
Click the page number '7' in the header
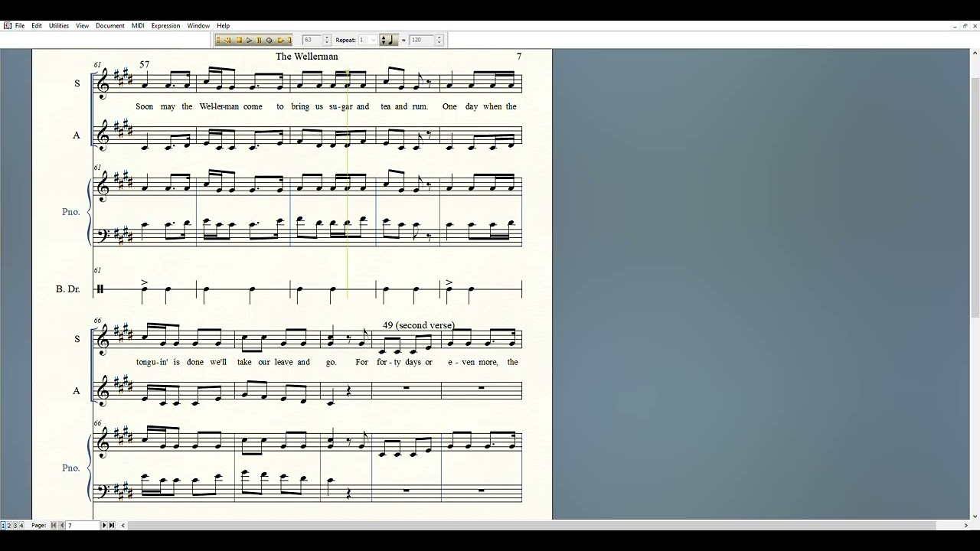[x=519, y=57]
